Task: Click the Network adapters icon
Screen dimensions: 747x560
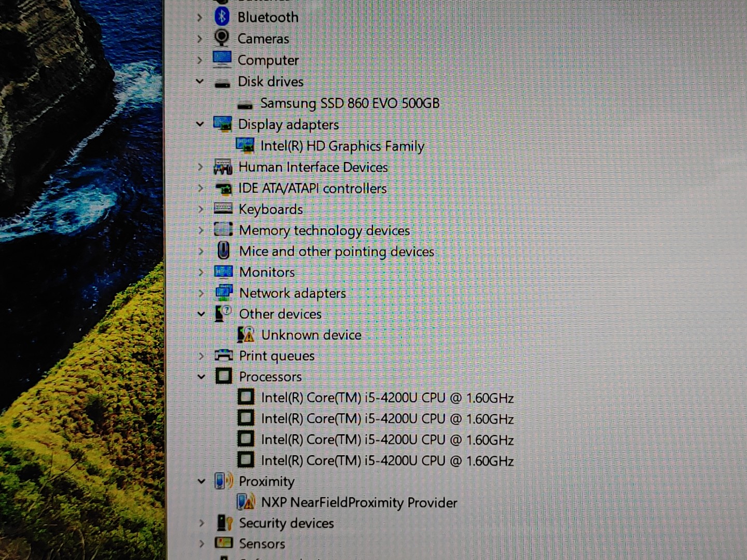Action: 224,293
